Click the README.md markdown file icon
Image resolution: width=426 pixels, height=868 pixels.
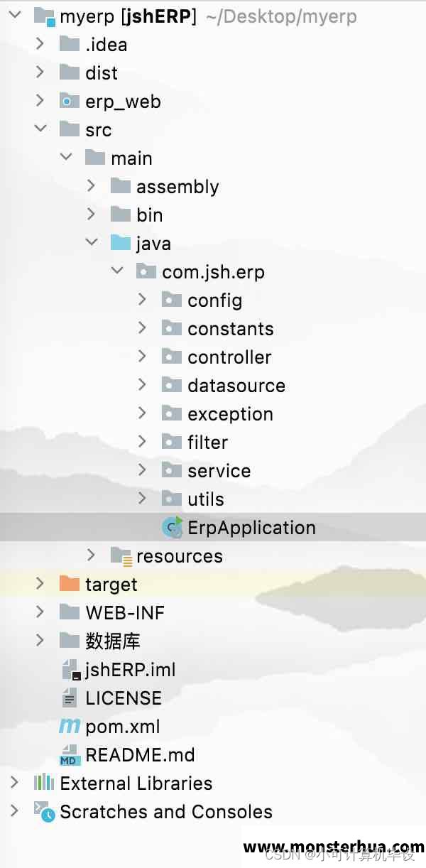click(x=69, y=754)
